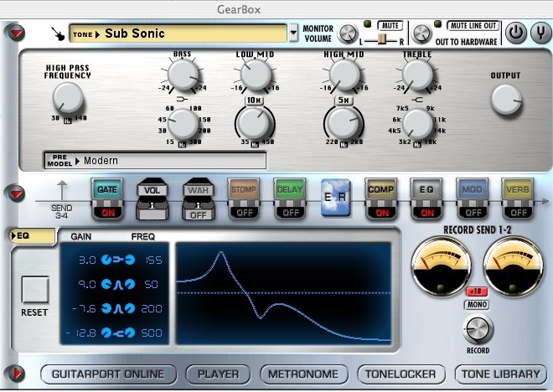Image resolution: width=553 pixels, height=392 pixels.
Task: Click the High Pass Frequency knob
Action: click(68, 98)
